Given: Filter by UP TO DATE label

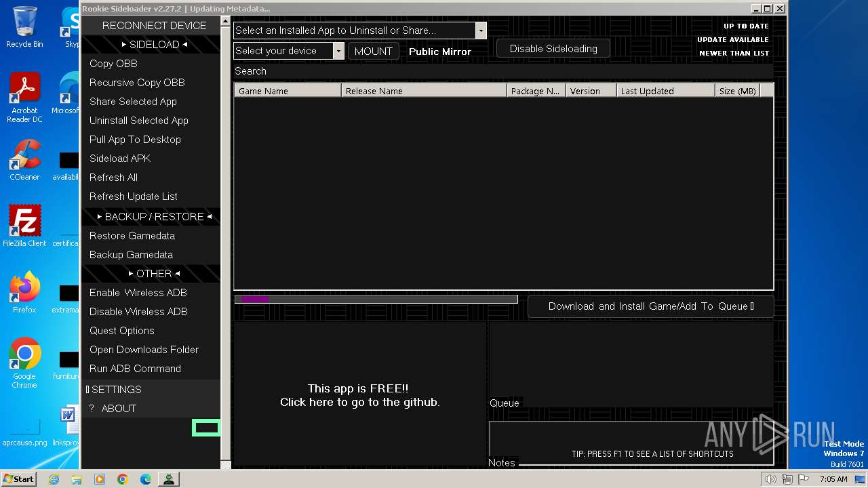Looking at the screenshot, I should [x=746, y=26].
